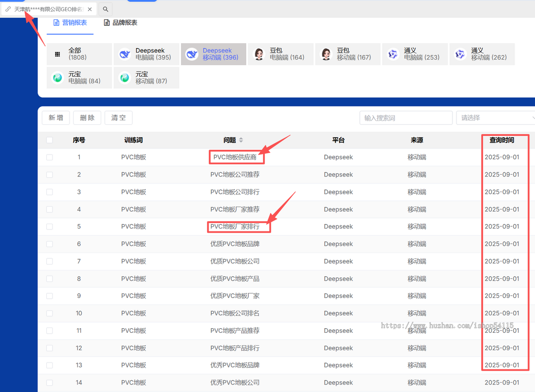Screen dimensions: 535x392
Task: Close the 天津航 GEO排名 browser tab
Action: pos(90,9)
